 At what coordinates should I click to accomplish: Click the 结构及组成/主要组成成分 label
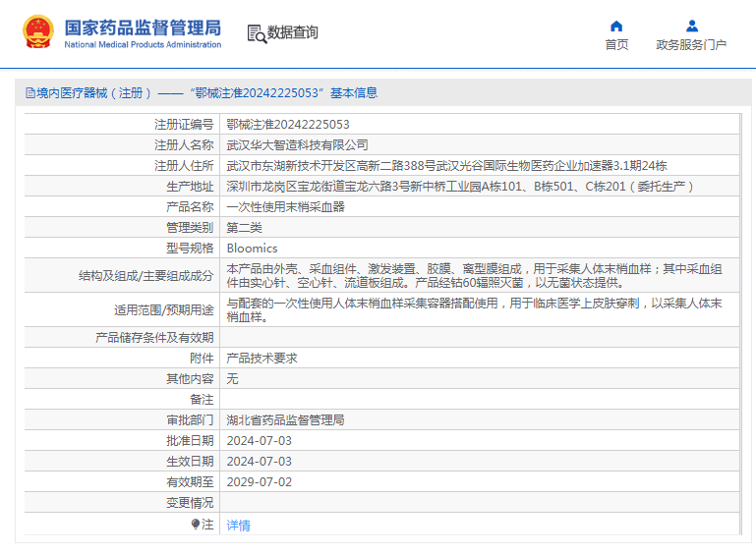coord(146,276)
